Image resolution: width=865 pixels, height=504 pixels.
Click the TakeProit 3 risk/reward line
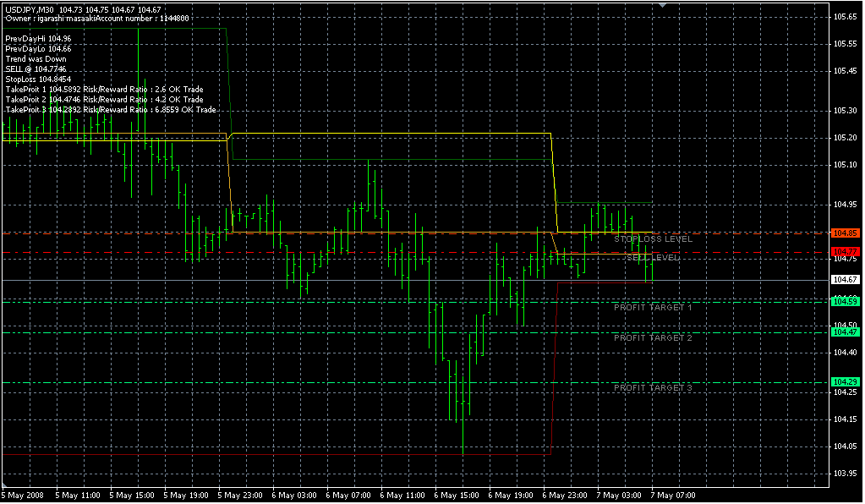tap(110, 110)
